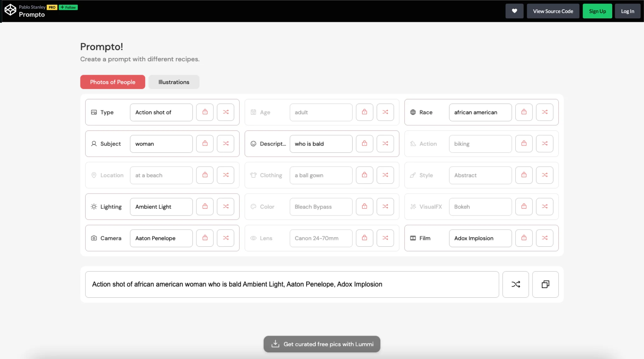Screen dimensions: 644x359
Task: Shuffle the Color value
Action: [385, 207]
